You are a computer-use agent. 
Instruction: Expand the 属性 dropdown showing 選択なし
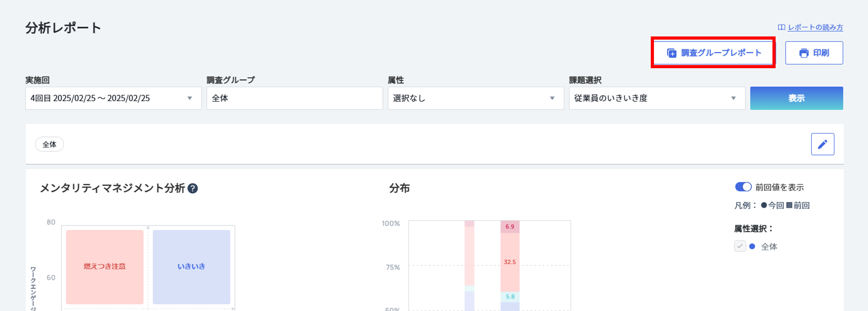(x=476, y=98)
